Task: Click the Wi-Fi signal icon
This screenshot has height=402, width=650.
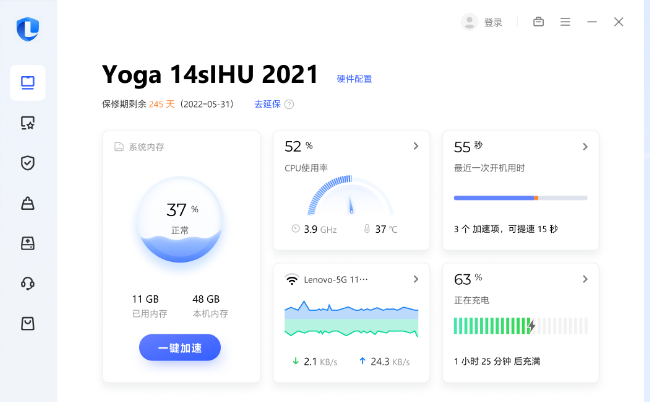Action: 292,279
